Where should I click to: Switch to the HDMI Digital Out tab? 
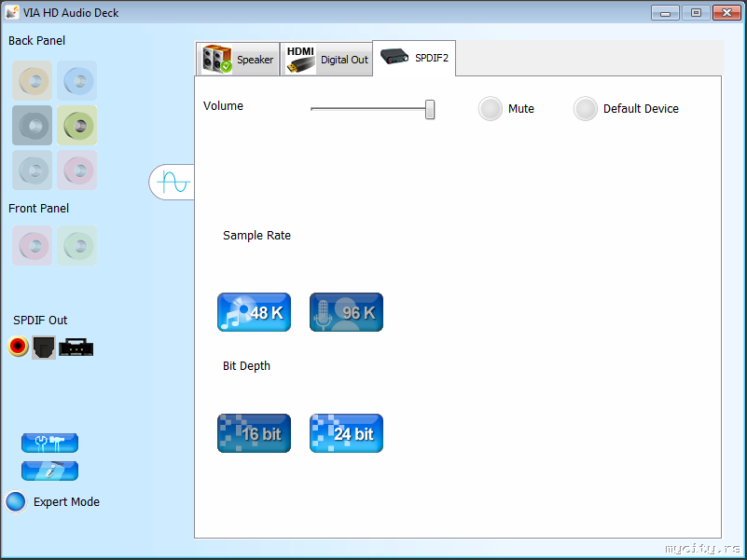[x=326, y=59]
